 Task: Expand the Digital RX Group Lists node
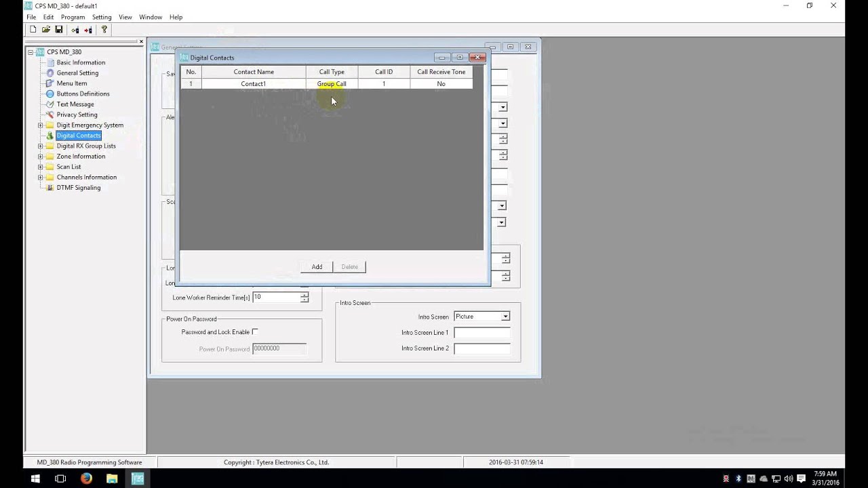tap(40, 146)
